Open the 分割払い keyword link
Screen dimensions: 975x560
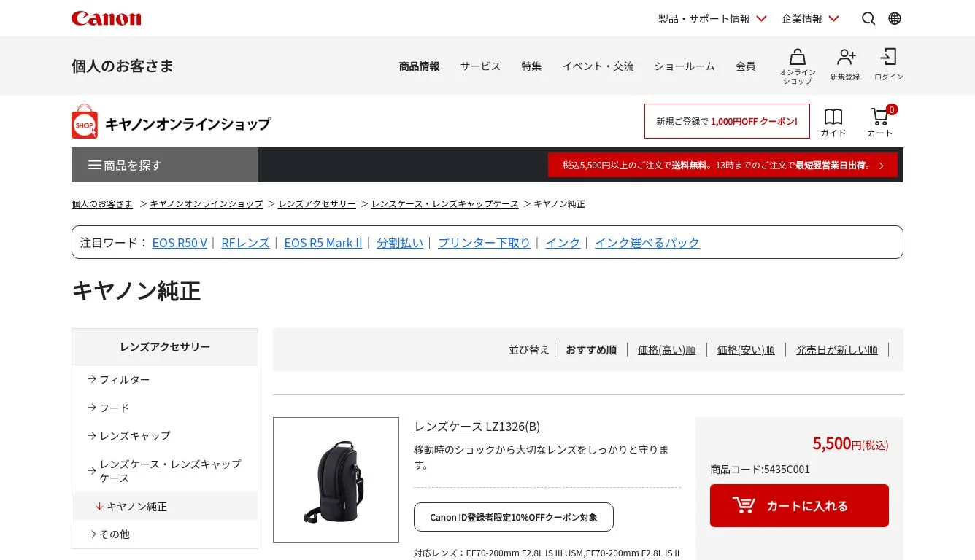click(400, 243)
